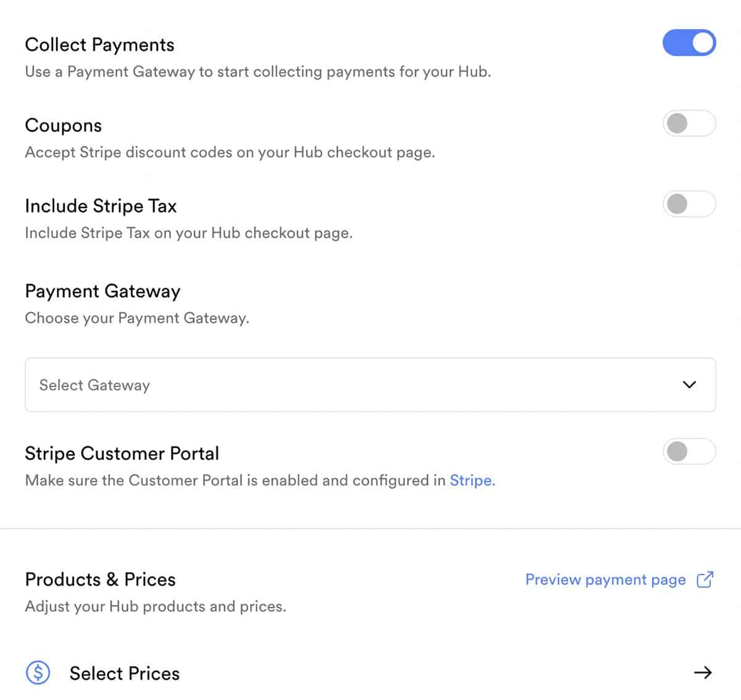Click the 'Adjust your Hub products and prices' text
The height and width of the screenshot is (700, 741).
coord(156,606)
